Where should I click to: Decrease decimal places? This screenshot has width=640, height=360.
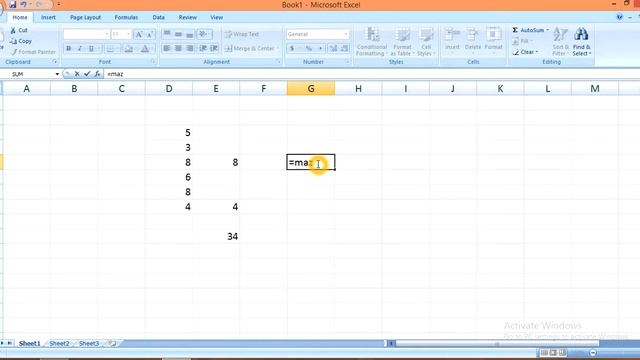tap(344, 49)
